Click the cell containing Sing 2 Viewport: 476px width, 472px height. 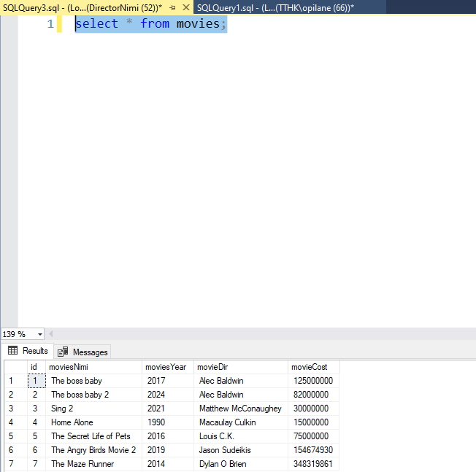(x=63, y=409)
